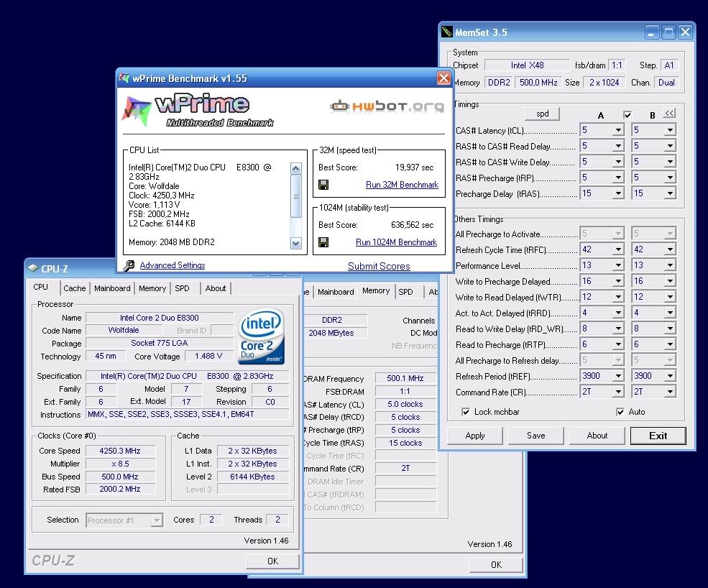Click the CPU List scroll up arrow

click(x=295, y=169)
